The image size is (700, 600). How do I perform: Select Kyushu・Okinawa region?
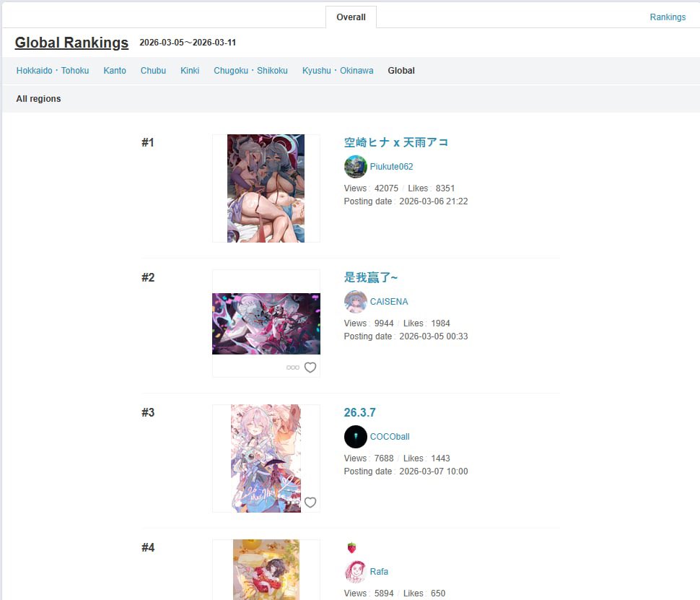[338, 71]
